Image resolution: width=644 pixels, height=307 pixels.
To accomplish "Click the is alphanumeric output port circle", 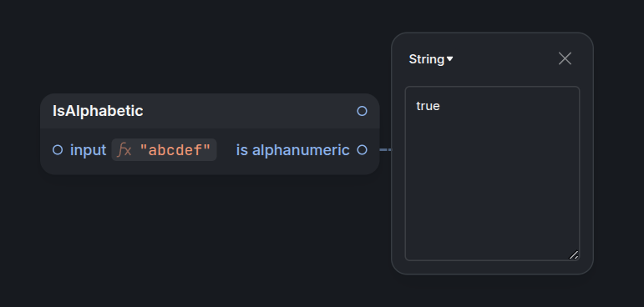I will pyautogui.click(x=362, y=150).
